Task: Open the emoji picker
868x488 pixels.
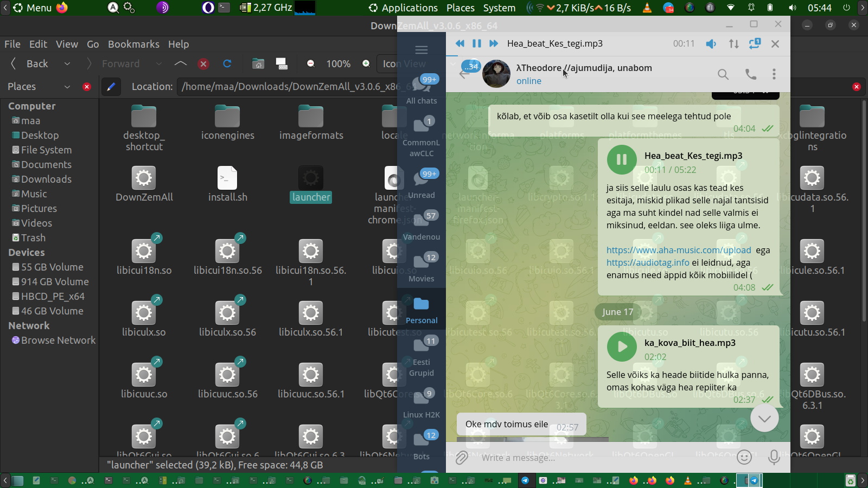Action: [744, 458]
